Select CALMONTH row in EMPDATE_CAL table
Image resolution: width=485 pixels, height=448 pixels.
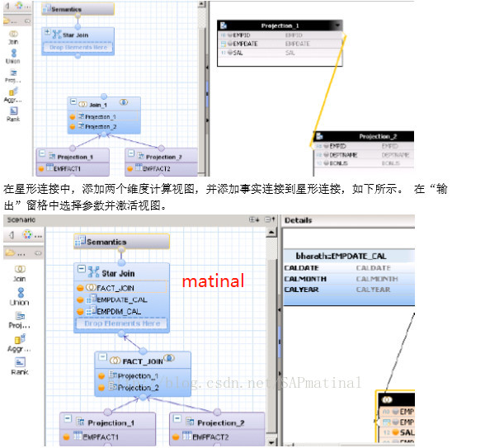[349, 279]
